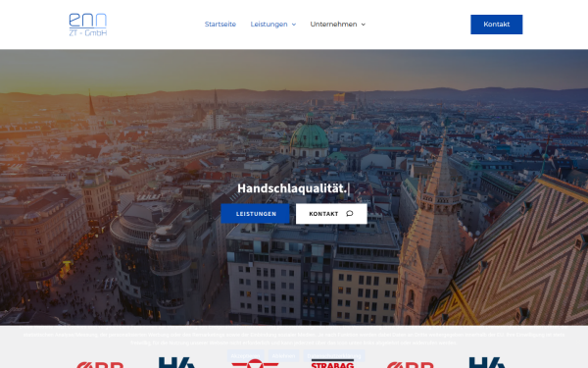Expand the Unternehmen dropdown chevron
The image size is (588, 368).
363,25
